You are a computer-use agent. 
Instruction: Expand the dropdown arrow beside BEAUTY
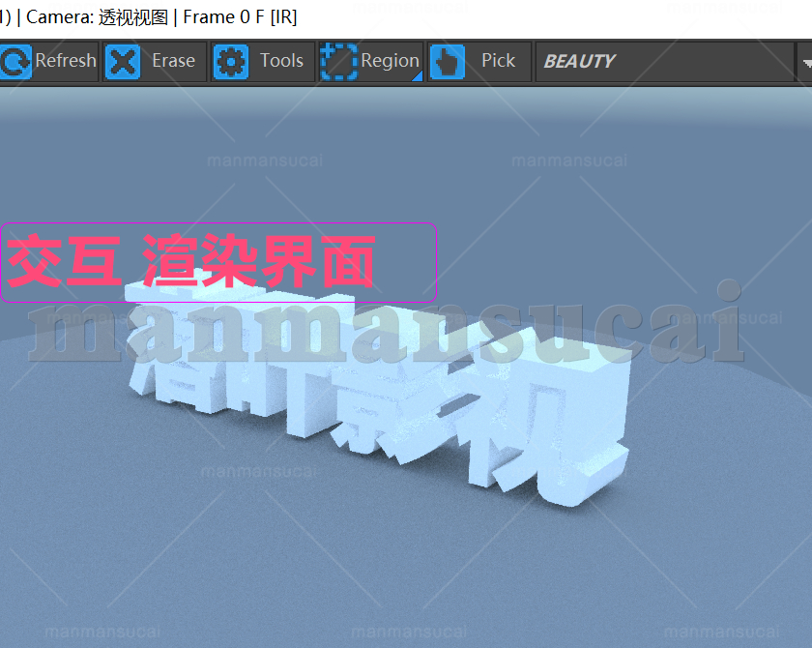pyautogui.click(x=806, y=63)
